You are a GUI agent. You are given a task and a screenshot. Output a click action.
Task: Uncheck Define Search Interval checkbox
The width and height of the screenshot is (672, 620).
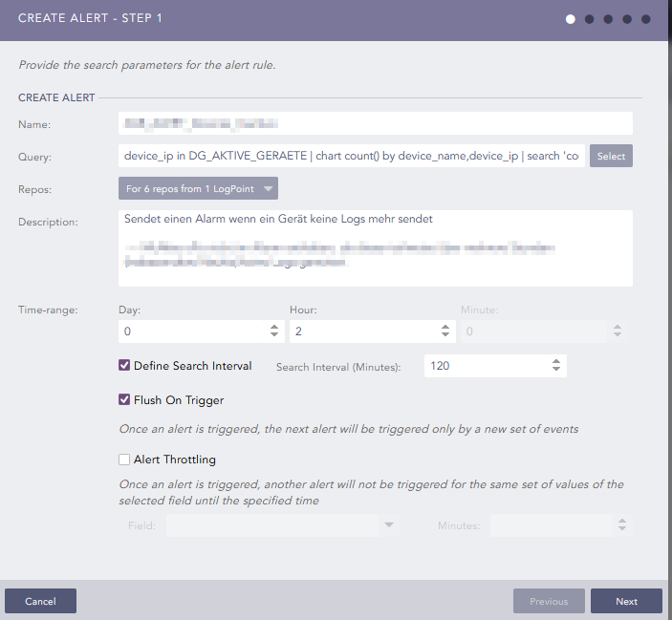tap(124, 366)
